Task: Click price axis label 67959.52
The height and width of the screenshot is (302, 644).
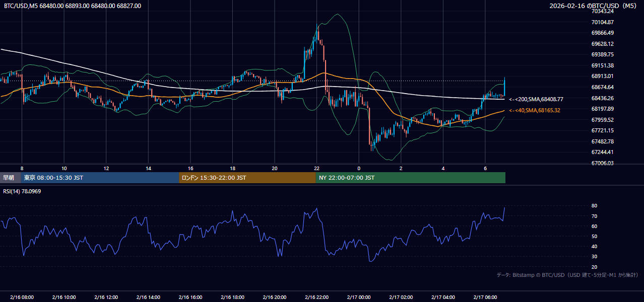Action: coord(602,120)
